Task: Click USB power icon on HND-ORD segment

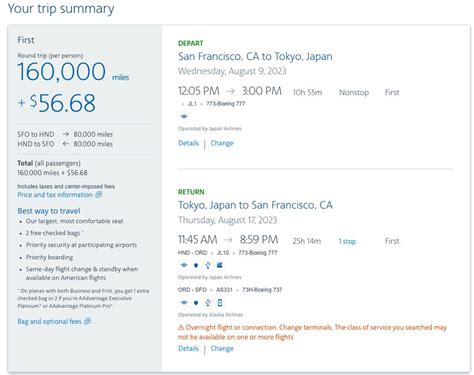Action: [208, 265]
